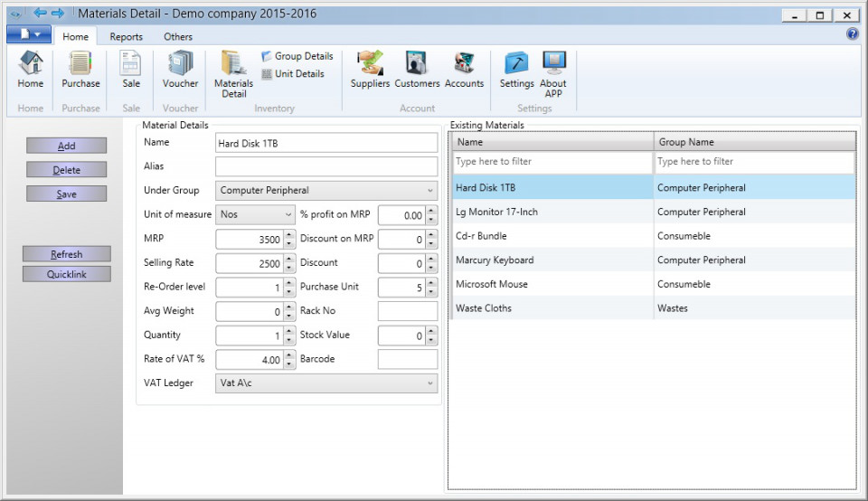Open the Purchase ribbon icon
This screenshot has height=501, width=868.
point(80,70)
